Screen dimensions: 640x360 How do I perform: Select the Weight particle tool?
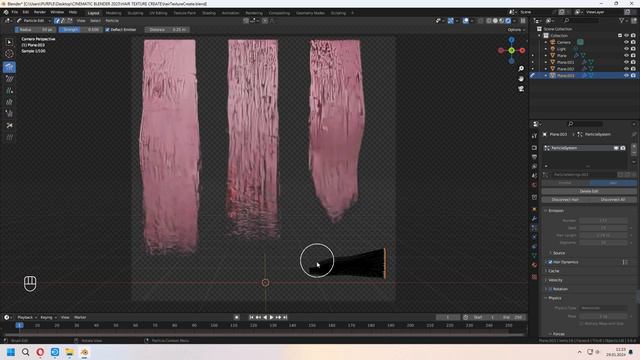(x=9, y=138)
